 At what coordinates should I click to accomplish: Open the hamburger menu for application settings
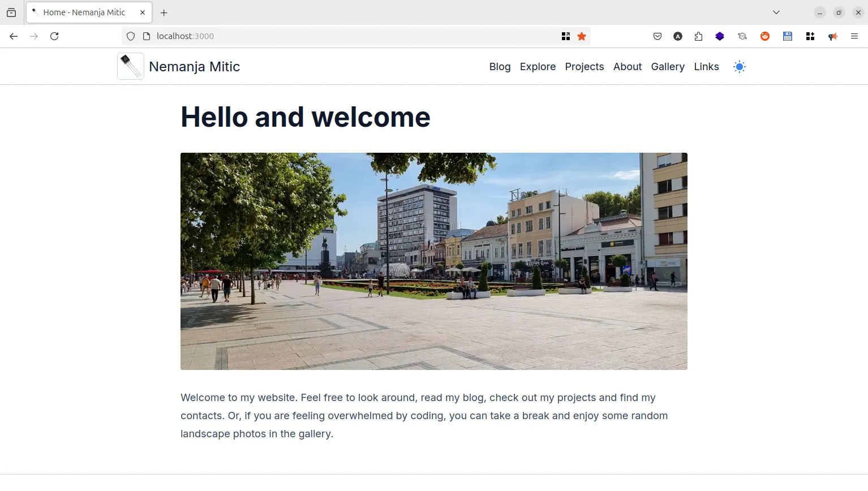click(854, 36)
